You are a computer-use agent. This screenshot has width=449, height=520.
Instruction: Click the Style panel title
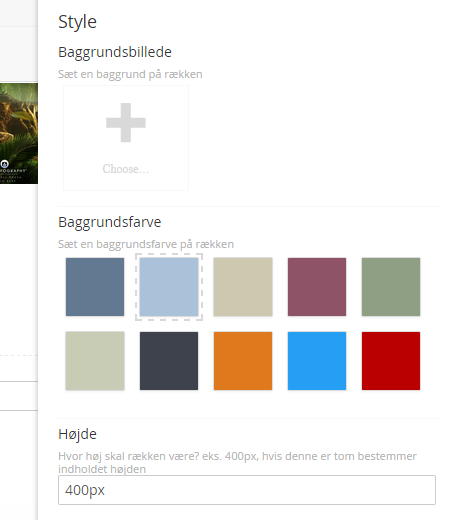77,22
